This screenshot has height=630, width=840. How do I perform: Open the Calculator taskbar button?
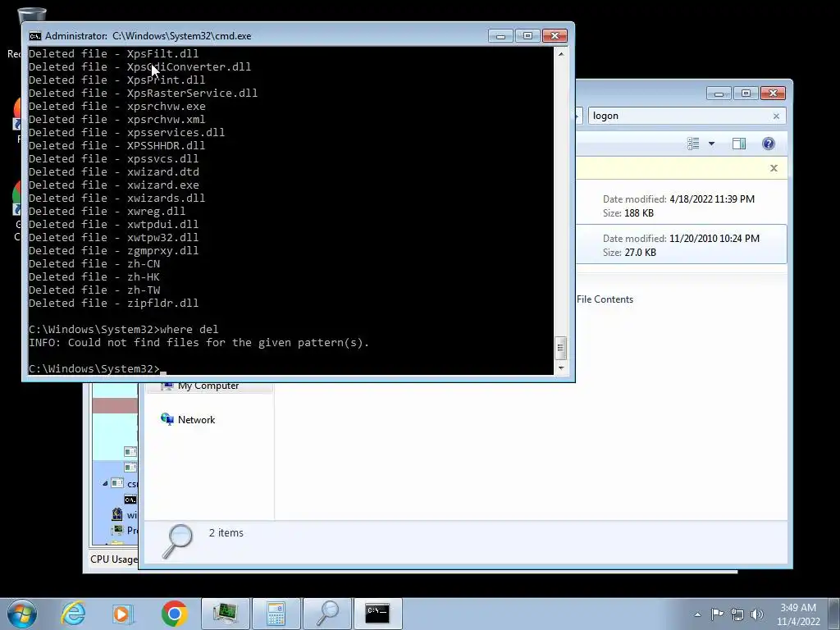click(276, 614)
